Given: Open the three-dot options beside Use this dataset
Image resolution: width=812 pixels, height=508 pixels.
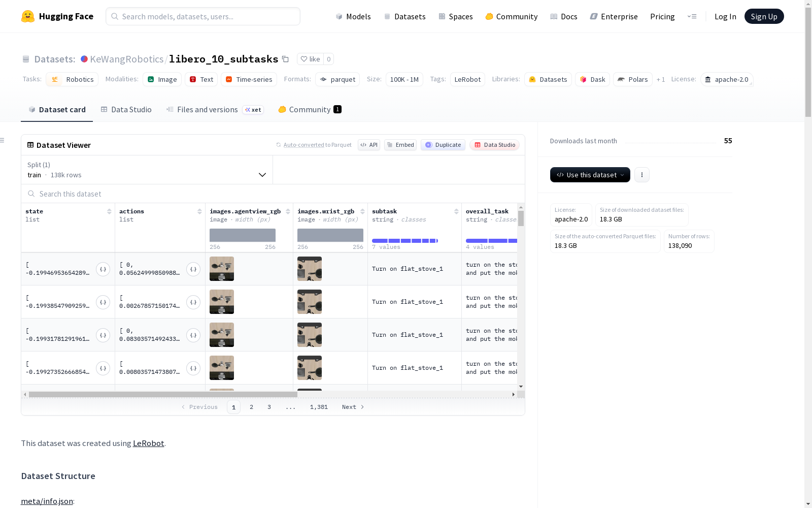Looking at the screenshot, I should 642,175.
